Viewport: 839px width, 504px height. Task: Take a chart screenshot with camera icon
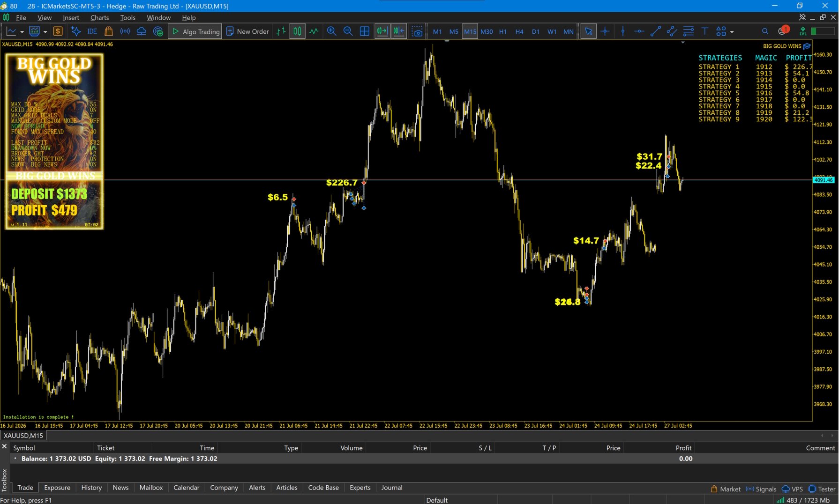[x=417, y=31]
